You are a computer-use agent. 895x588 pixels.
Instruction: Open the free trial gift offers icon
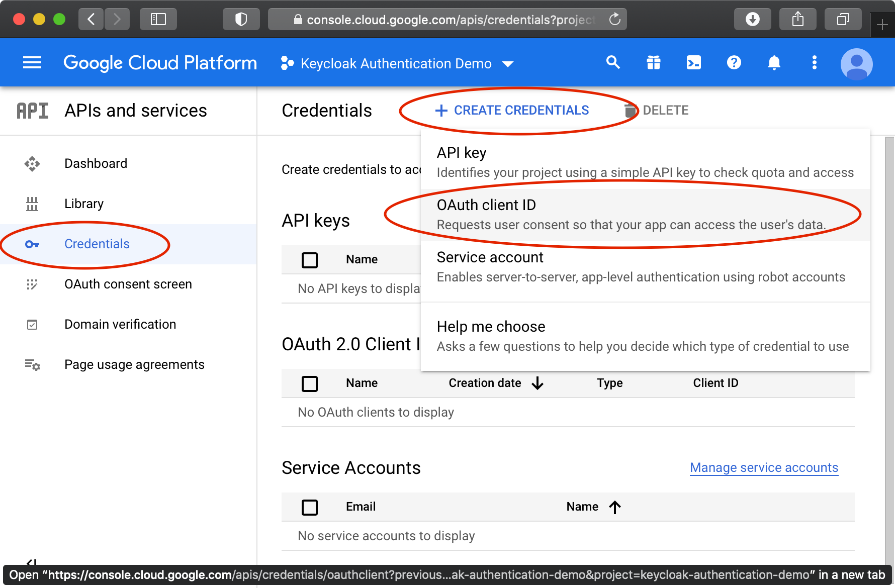(x=653, y=62)
